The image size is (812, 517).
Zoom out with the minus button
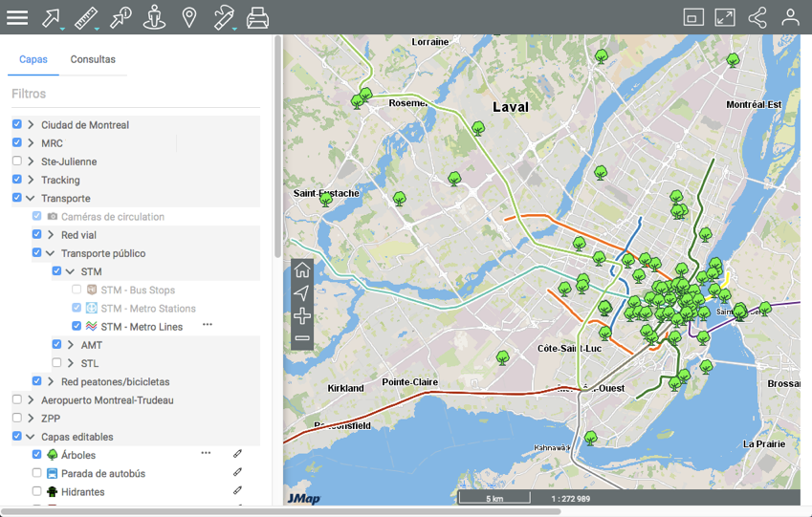(302, 338)
